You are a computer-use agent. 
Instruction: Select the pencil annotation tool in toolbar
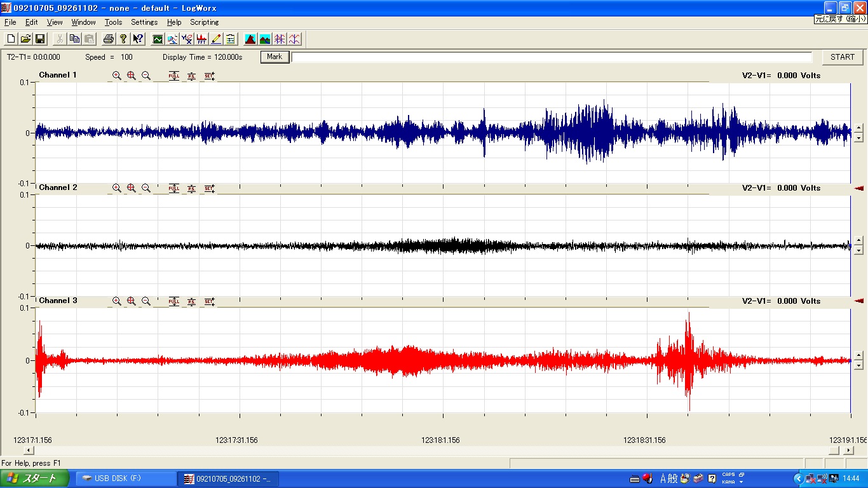[216, 39]
